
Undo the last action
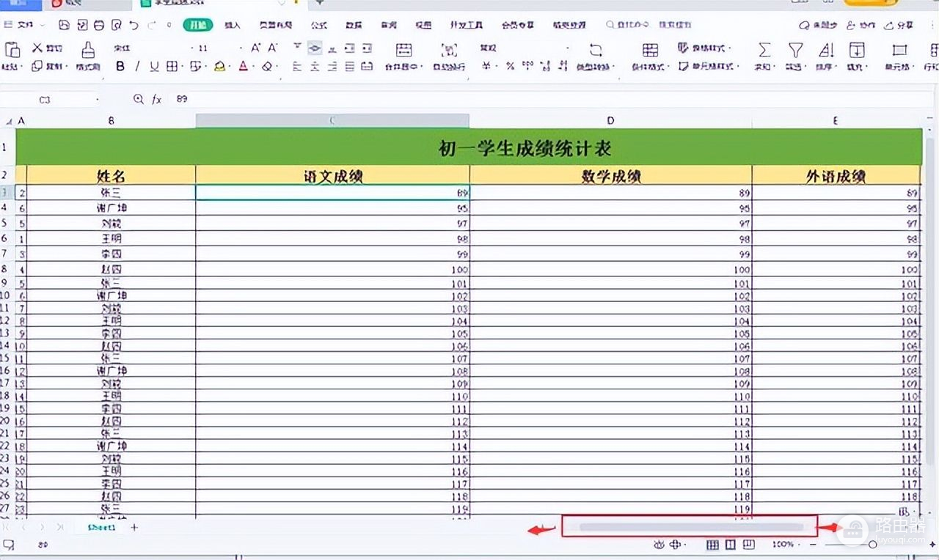pos(134,25)
